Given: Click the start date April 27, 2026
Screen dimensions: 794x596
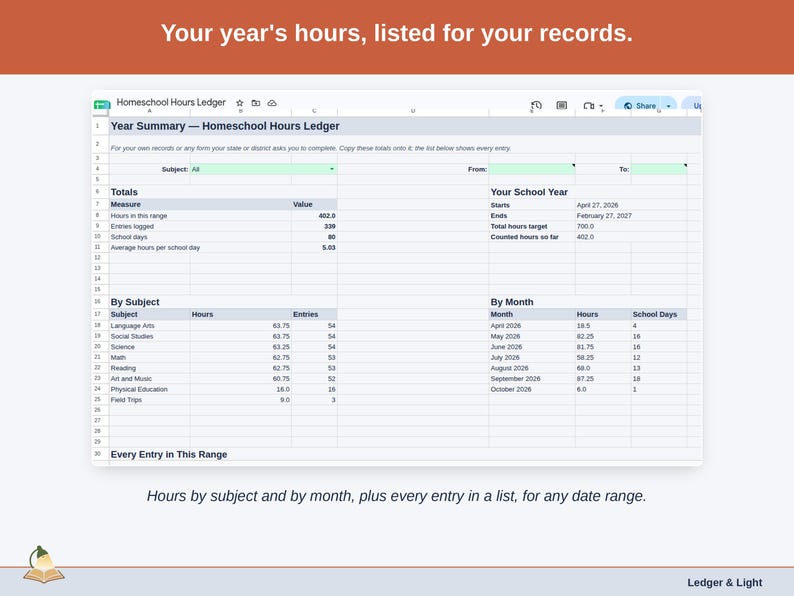Looking at the screenshot, I should pyautogui.click(x=597, y=205).
